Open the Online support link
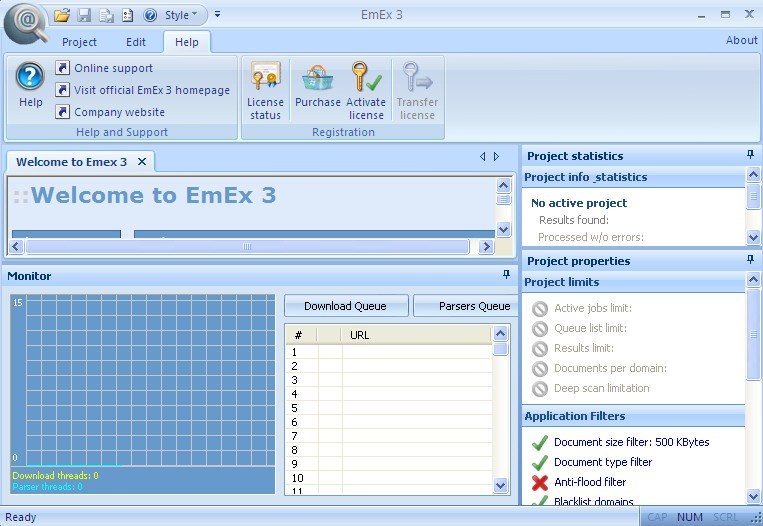Viewport: 763px width, 526px height. pos(113,68)
